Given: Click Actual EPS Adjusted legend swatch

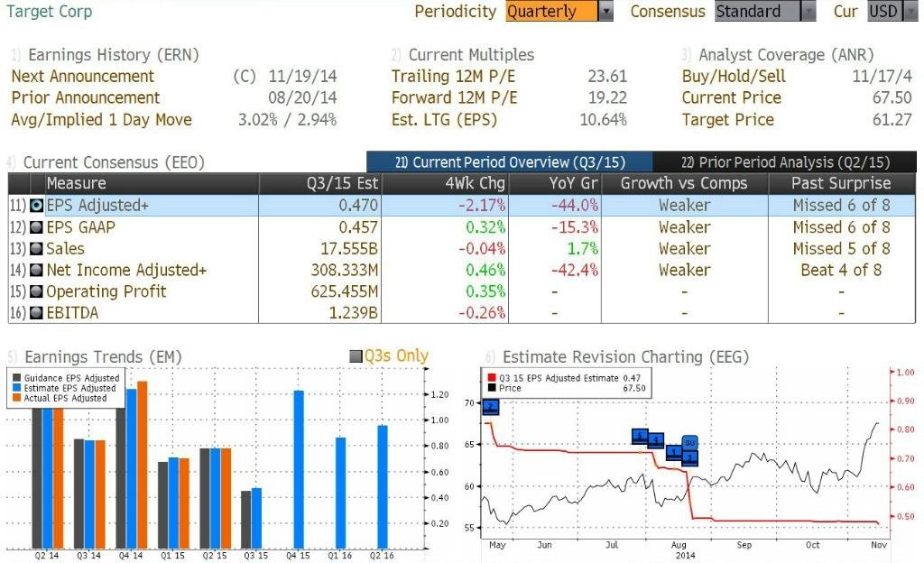Looking at the screenshot, I should [x=16, y=398].
